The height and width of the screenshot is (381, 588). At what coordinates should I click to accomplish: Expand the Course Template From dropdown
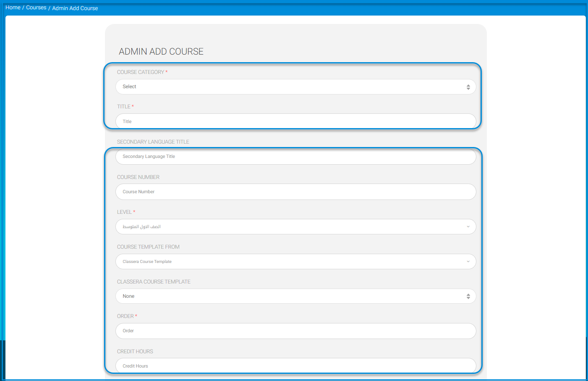click(296, 262)
